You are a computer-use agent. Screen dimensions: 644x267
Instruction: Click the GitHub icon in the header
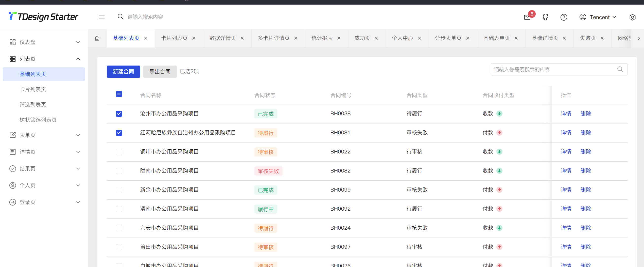tap(545, 17)
